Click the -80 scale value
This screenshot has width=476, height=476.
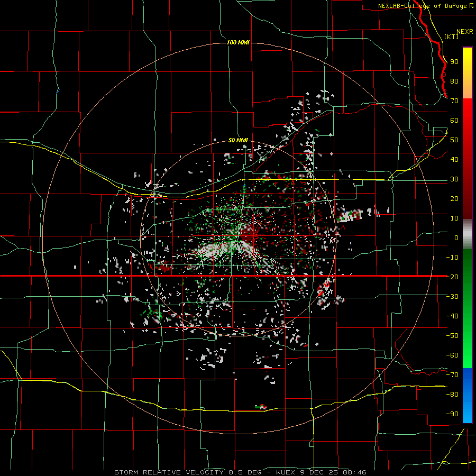pos(452,395)
